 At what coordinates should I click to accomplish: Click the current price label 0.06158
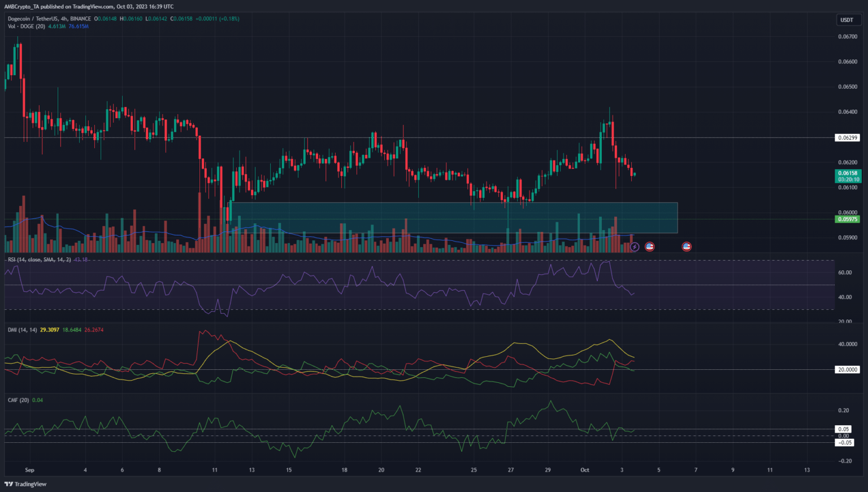tap(847, 174)
